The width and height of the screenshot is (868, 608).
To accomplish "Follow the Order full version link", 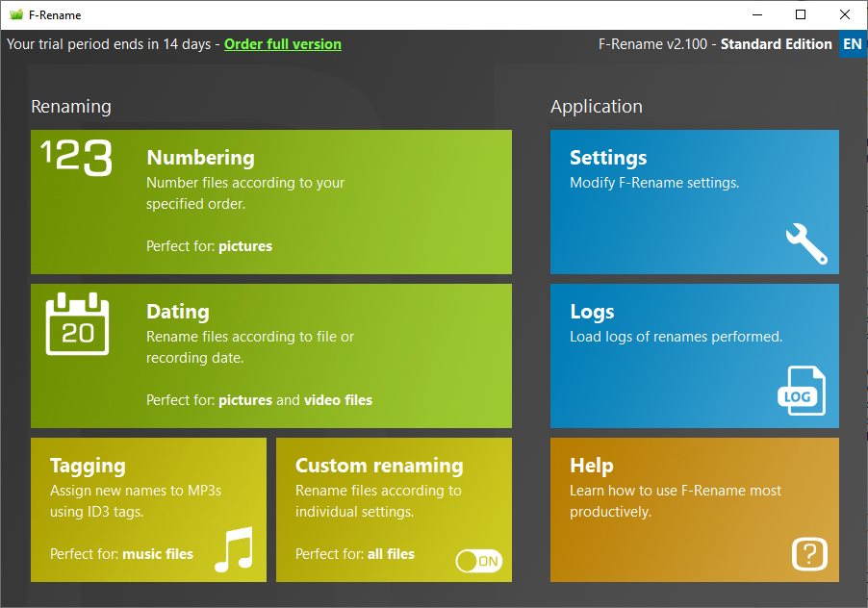I will pyautogui.click(x=282, y=44).
